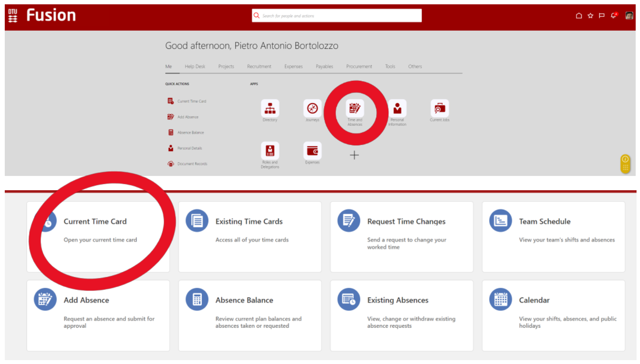Click the Calendar tile icon
640x364 pixels.
(500, 300)
